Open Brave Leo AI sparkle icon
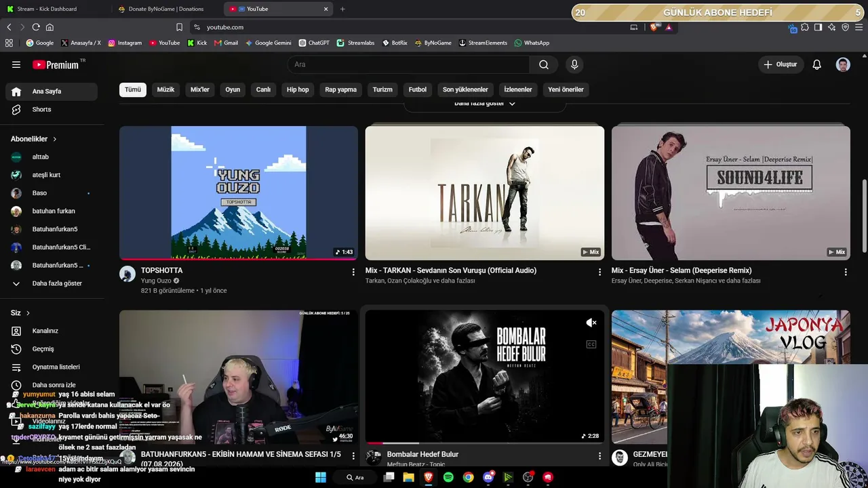The image size is (868, 488). 832,27
